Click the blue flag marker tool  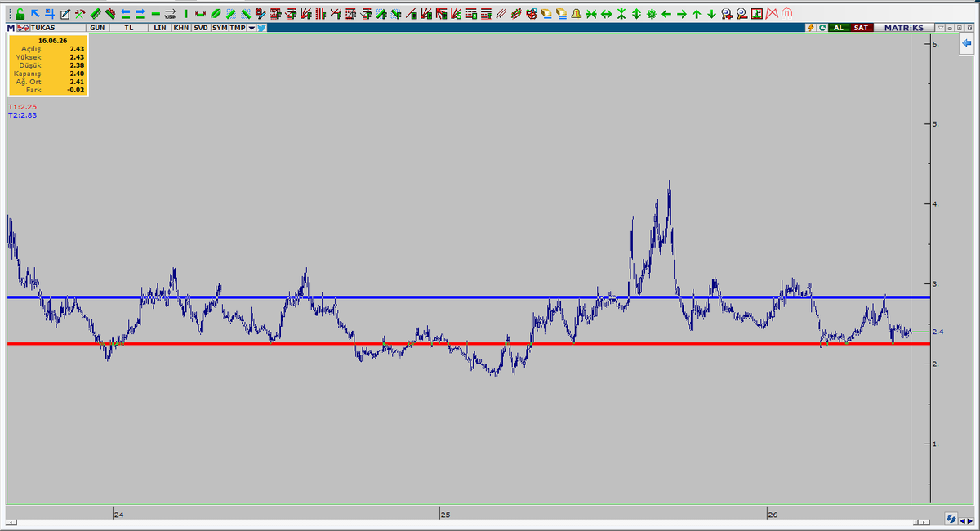[50, 14]
